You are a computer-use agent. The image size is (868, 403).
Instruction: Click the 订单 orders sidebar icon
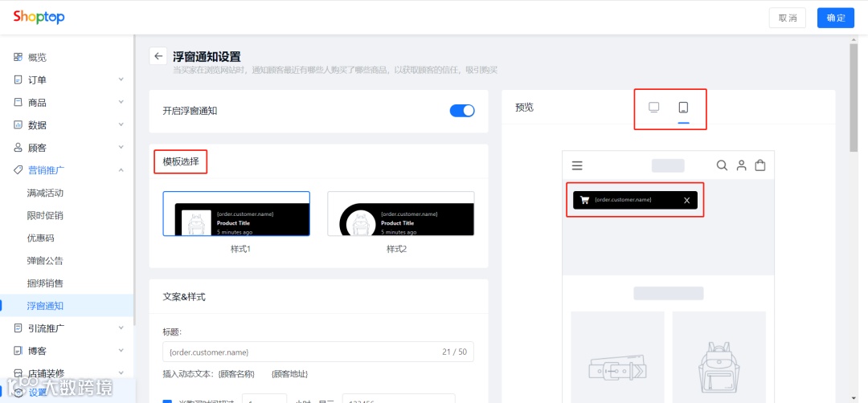pyautogui.click(x=18, y=79)
